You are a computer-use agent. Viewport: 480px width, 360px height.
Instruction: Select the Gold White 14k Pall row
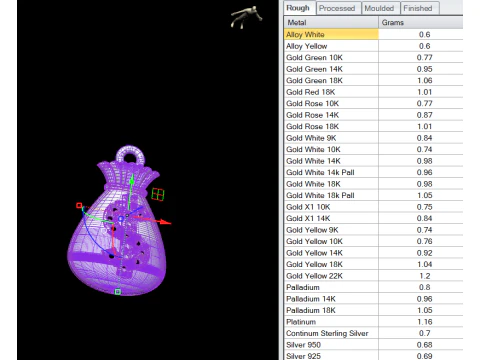point(374,172)
